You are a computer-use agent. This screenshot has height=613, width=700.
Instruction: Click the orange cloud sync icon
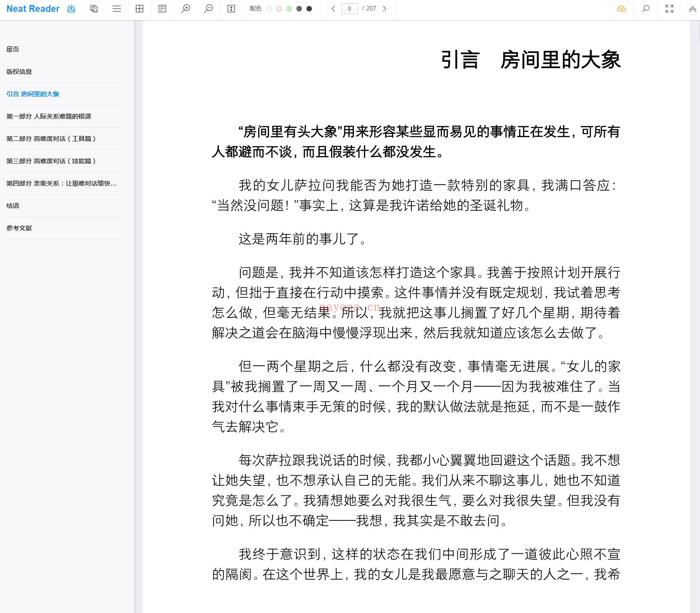(x=622, y=9)
